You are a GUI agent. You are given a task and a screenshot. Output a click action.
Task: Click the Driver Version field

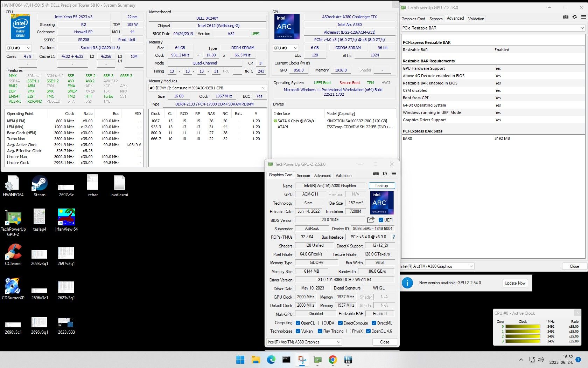(345, 280)
